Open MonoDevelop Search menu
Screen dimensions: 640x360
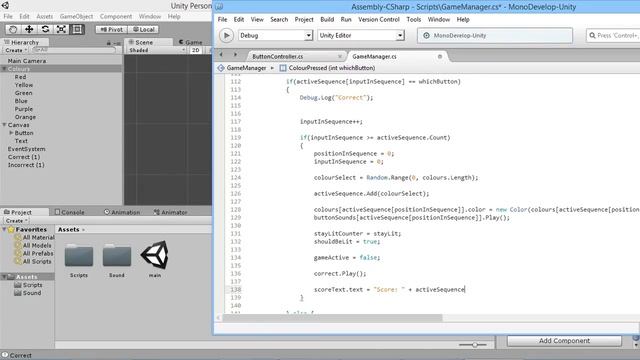point(279,20)
